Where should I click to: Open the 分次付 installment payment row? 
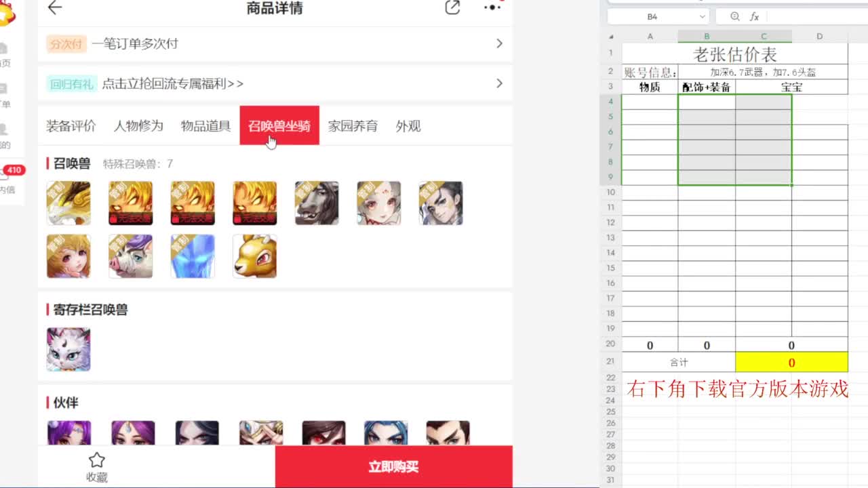pyautogui.click(x=275, y=43)
